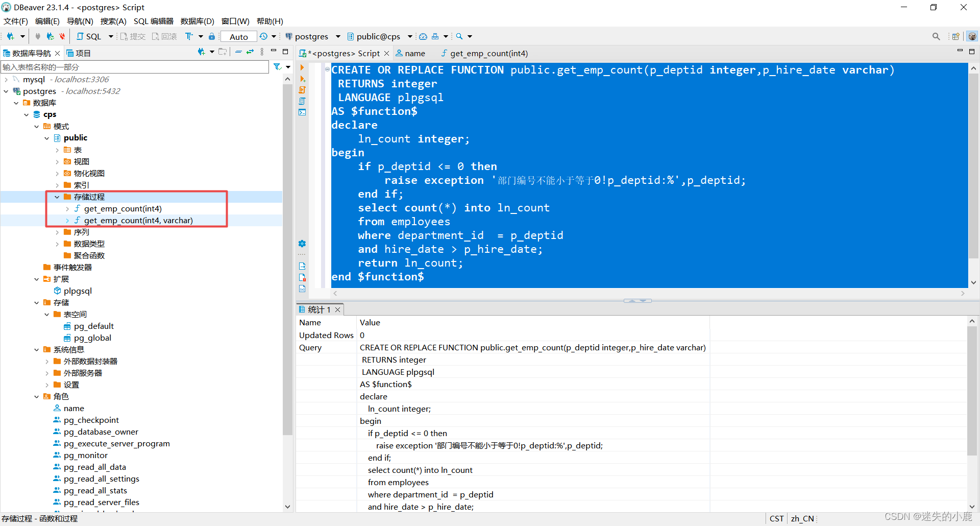
Task: Open the 编辑(E) menu
Action: 47,21
